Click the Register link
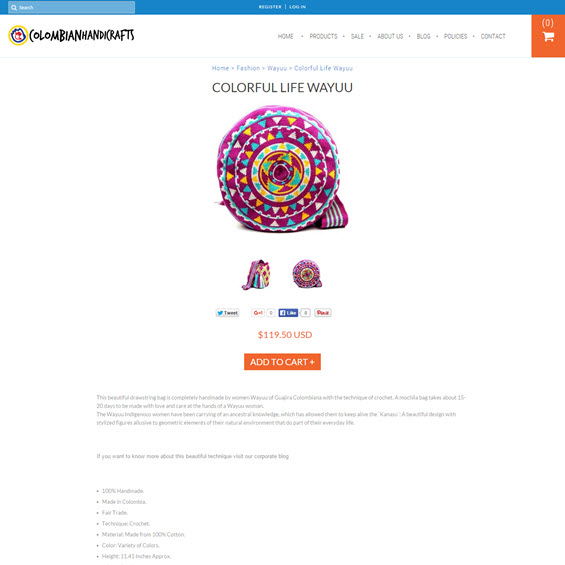This screenshot has height=565, width=565. 270,7
